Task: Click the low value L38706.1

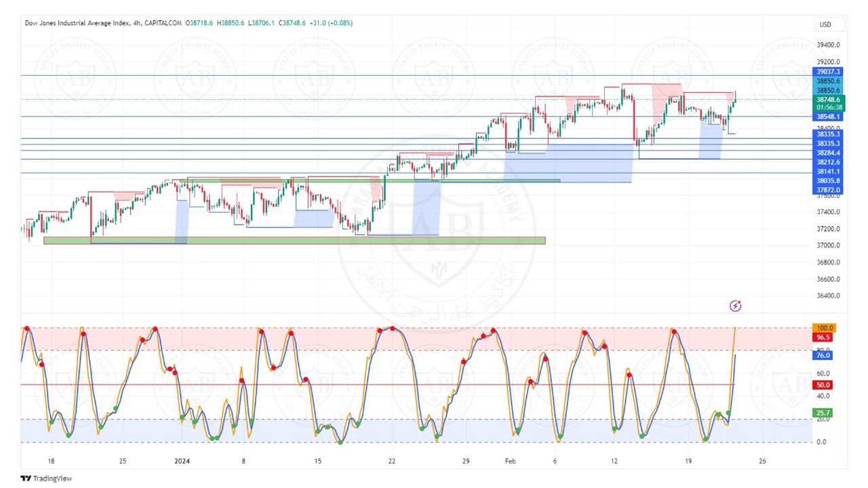Action: 261,23
